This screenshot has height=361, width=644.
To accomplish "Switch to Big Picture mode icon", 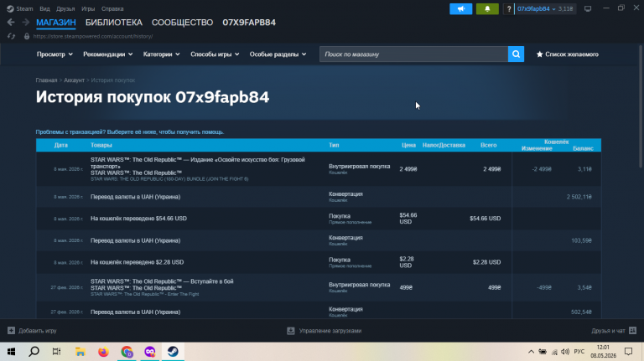I will point(588,8).
